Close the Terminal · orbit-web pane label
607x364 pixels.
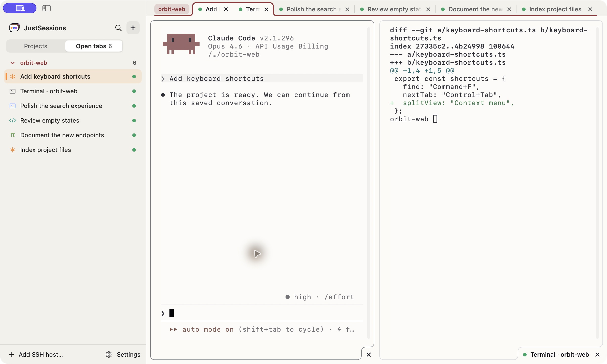[597, 355]
